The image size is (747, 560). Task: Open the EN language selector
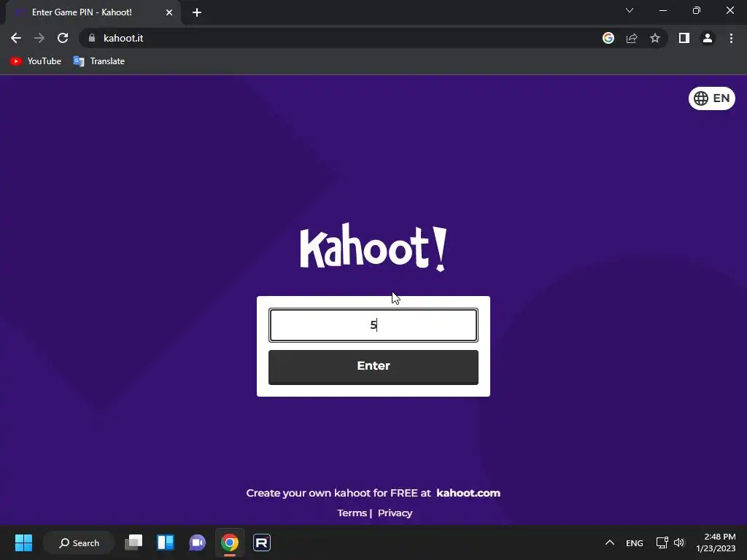(712, 98)
